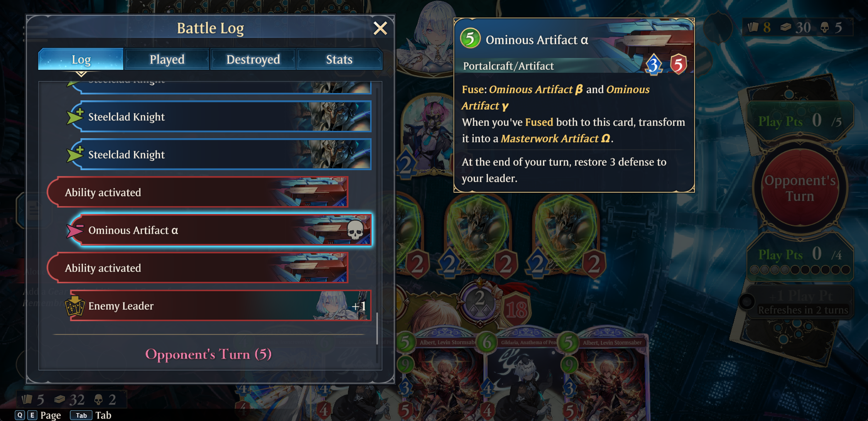Image resolution: width=868 pixels, height=421 pixels.
Task: Click the Opponent's Turn round button
Action: [800, 188]
